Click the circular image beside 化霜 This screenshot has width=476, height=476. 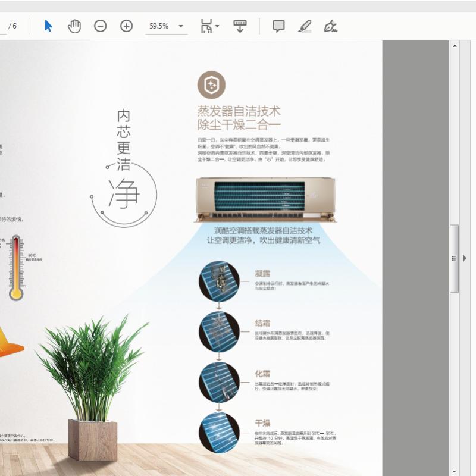pyautogui.click(x=219, y=382)
